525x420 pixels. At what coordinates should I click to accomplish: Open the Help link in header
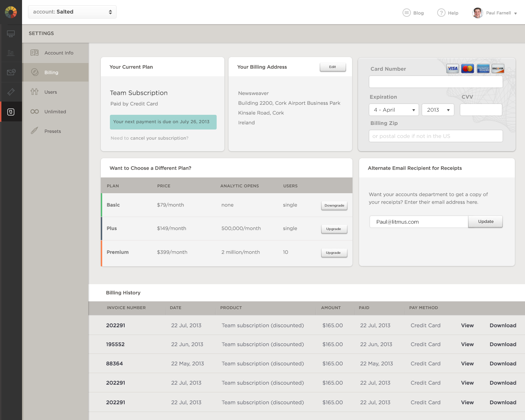453,13
